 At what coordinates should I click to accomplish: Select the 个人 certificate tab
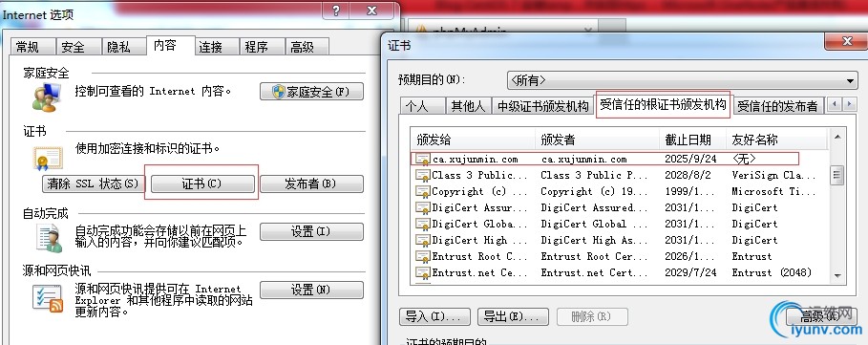click(422, 106)
